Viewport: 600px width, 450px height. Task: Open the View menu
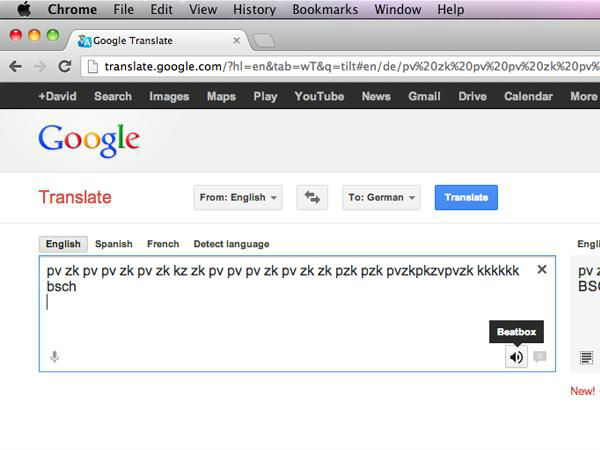pyautogui.click(x=203, y=9)
